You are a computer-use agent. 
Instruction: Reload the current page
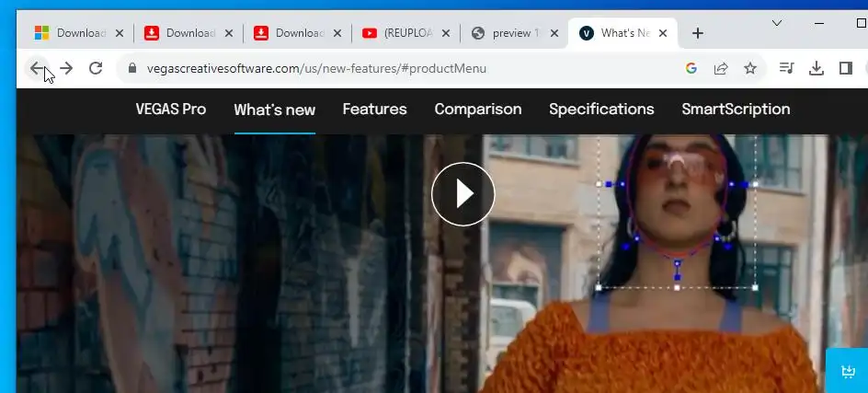click(x=96, y=68)
